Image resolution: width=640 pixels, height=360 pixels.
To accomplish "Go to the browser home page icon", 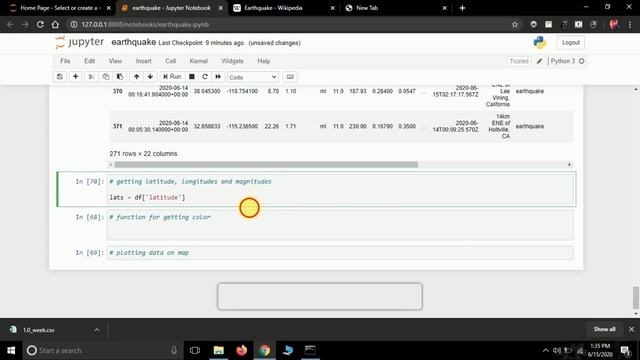I will coord(55,24).
